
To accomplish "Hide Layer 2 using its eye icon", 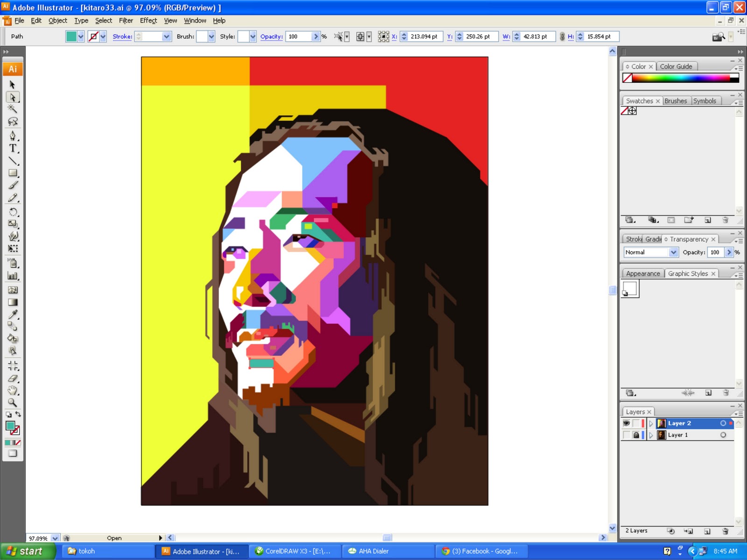I will 626,423.
